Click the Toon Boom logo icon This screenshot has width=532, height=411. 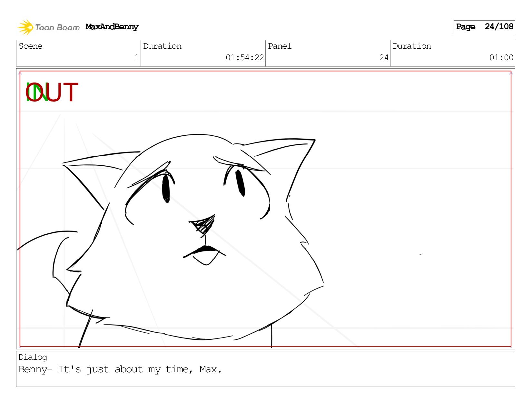coord(25,27)
